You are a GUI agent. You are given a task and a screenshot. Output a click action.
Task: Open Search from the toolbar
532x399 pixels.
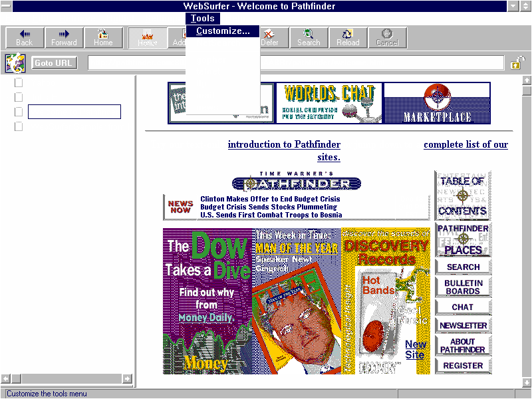click(x=309, y=38)
